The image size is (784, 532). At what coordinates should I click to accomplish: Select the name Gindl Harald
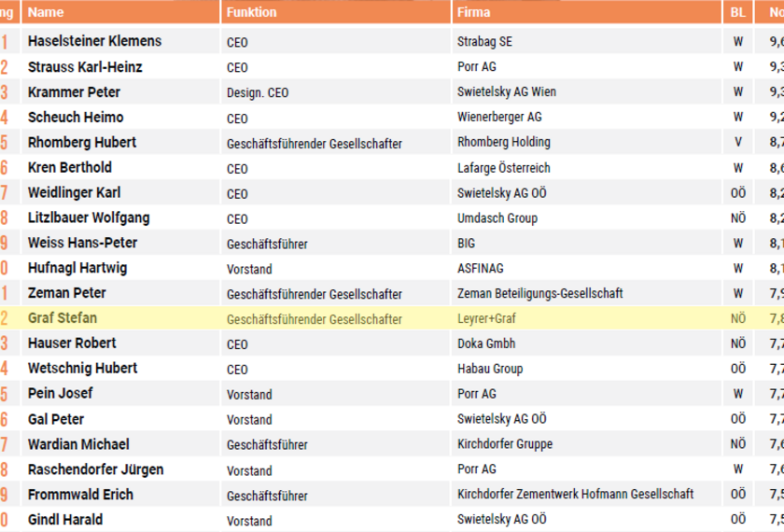coord(65,520)
